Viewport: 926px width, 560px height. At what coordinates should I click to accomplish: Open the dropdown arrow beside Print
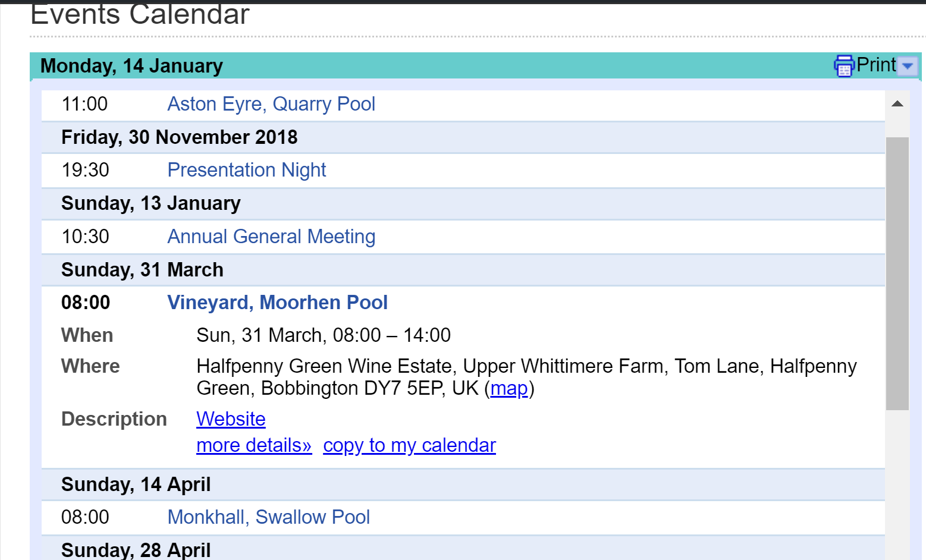(x=908, y=66)
